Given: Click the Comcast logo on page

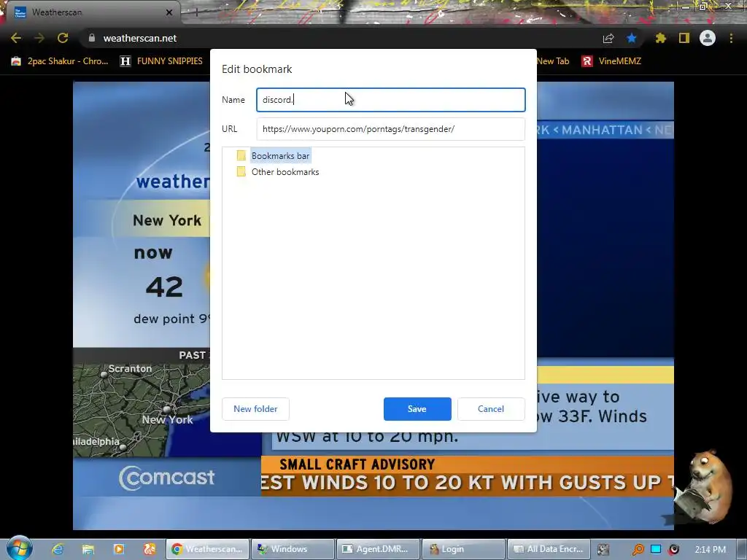Looking at the screenshot, I should 167,478.
